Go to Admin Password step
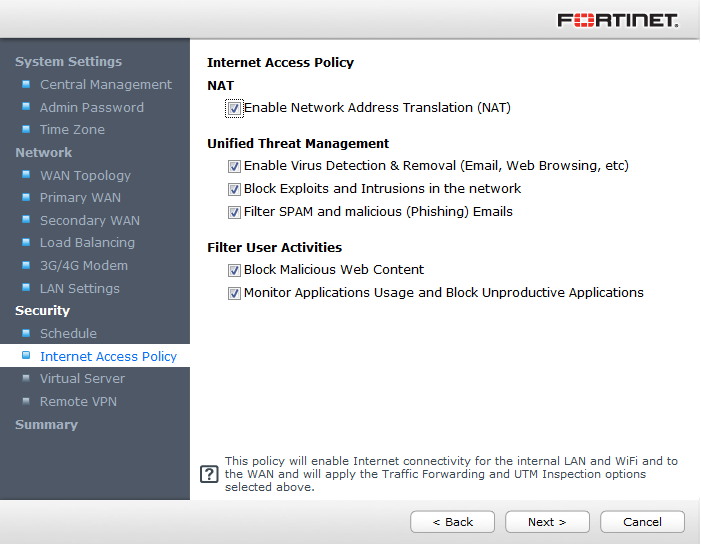This screenshot has height=544, width=701. click(x=91, y=107)
